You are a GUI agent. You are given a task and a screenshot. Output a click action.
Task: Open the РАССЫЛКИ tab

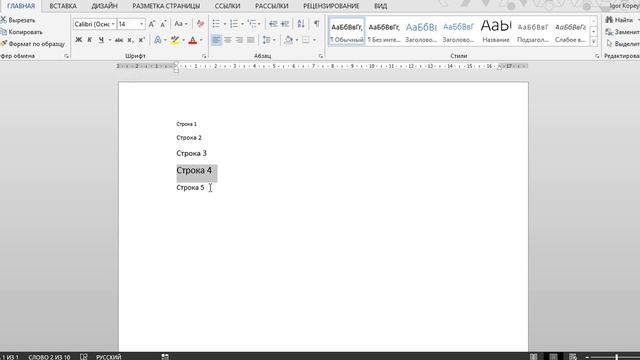(271, 6)
